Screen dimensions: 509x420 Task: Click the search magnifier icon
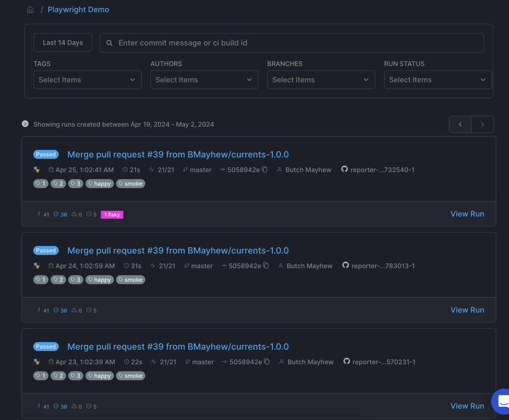click(110, 43)
